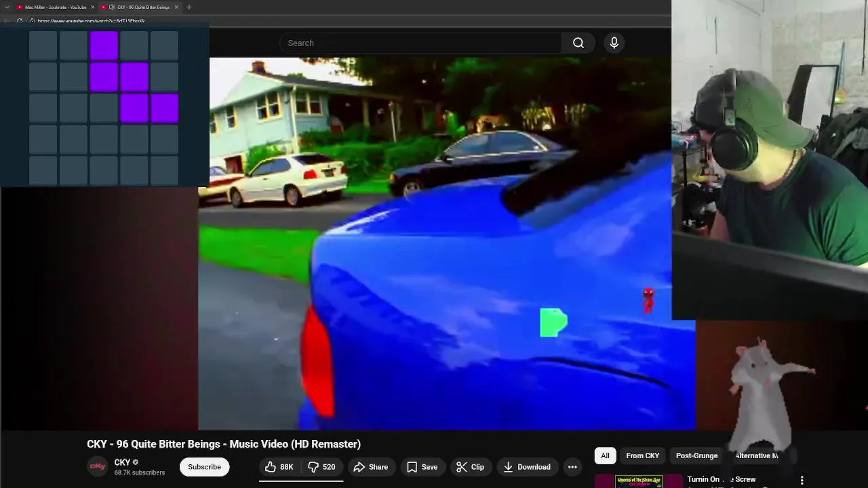Select the Alternative filter chip
Viewport: 868px width, 488px height.
[757, 455]
